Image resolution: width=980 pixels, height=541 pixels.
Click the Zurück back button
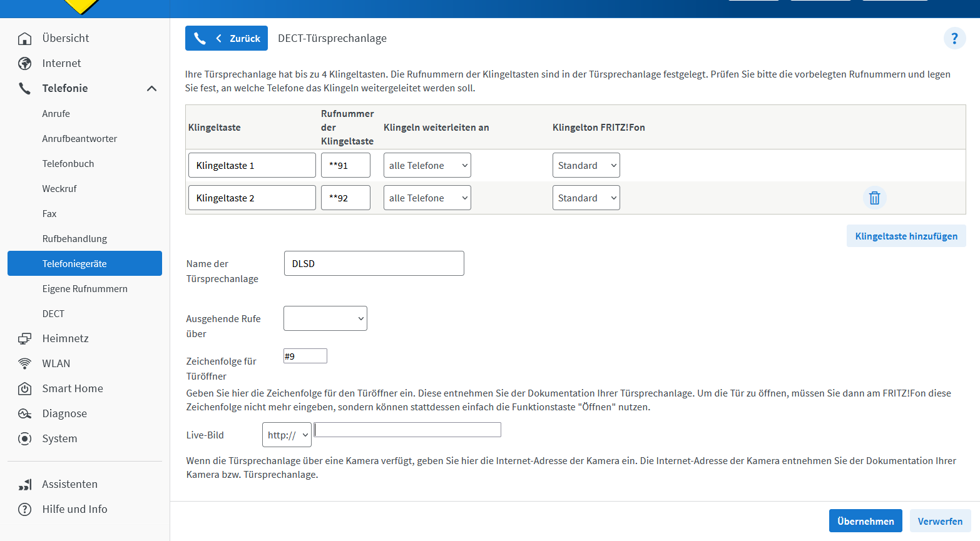pos(227,38)
